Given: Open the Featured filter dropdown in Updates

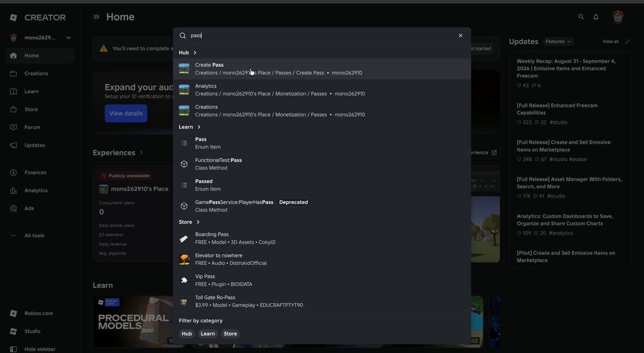Looking at the screenshot, I should tap(558, 42).
